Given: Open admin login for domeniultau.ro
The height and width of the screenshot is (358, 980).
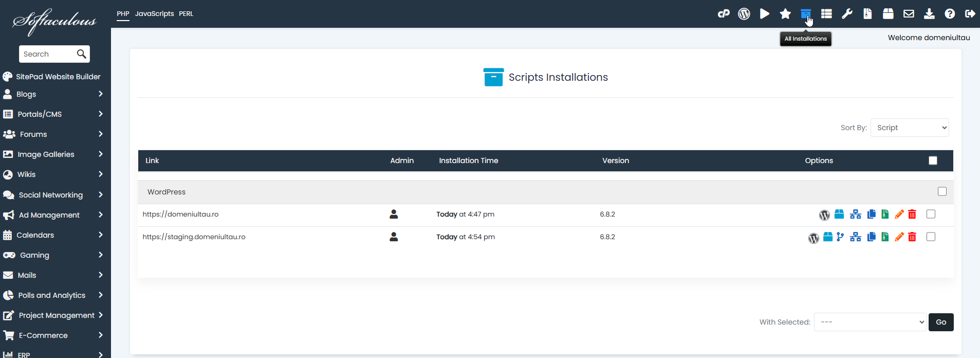Looking at the screenshot, I should click(x=394, y=214).
